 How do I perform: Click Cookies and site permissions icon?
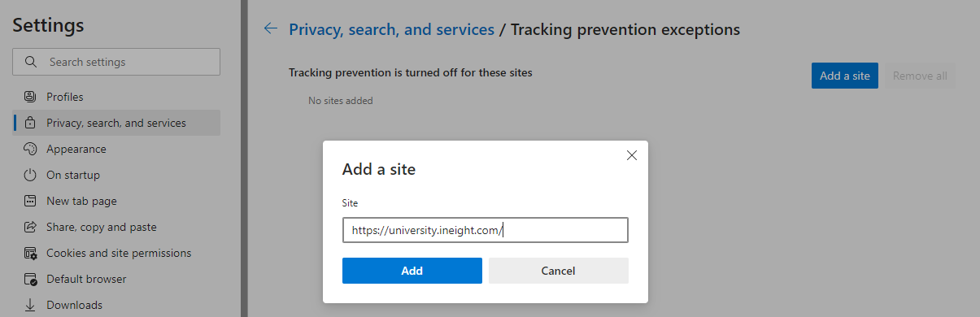[30, 253]
